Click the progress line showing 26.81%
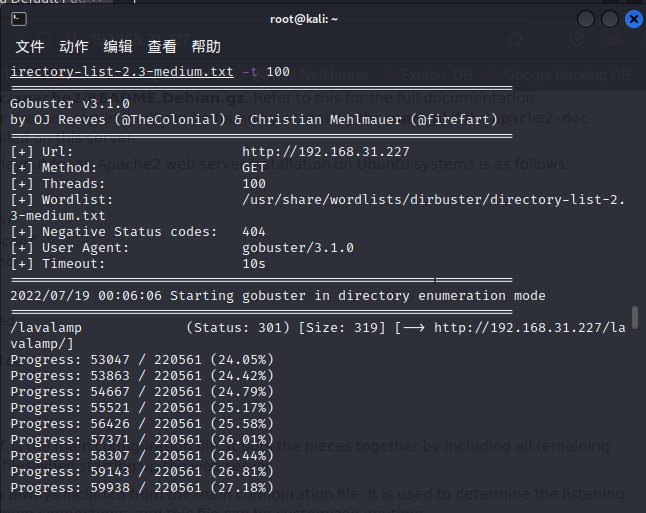The height and width of the screenshot is (513, 646). (142, 472)
